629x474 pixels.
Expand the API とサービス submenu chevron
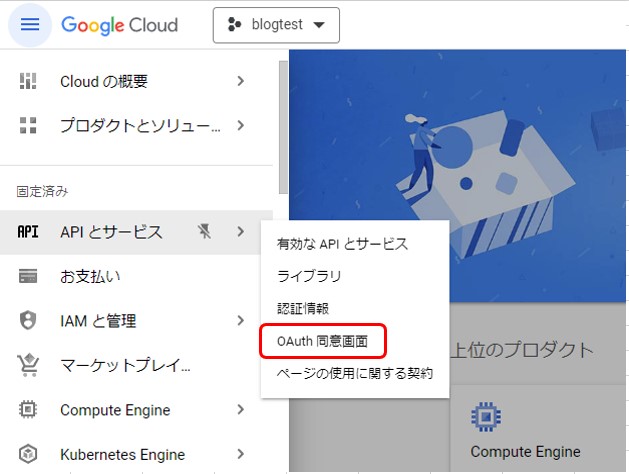(x=240, y=232)
